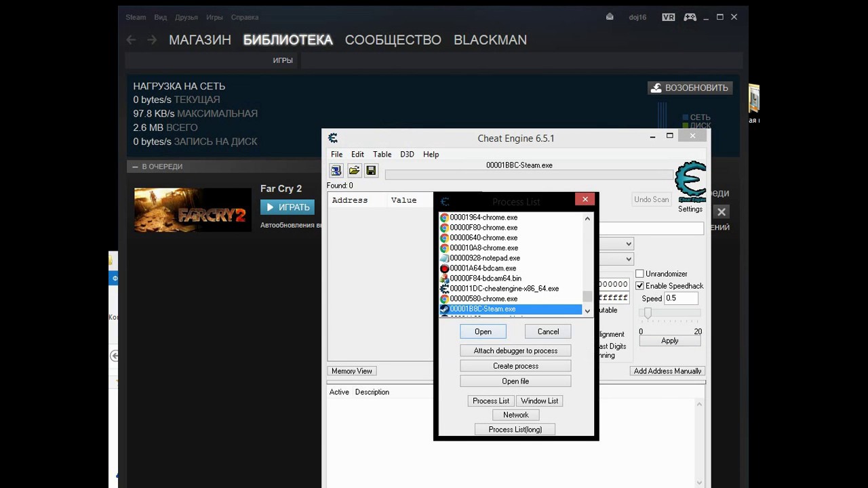Select the 00001964-chrome.exe process row
This screenshot has width=868, height=488.
511,218
